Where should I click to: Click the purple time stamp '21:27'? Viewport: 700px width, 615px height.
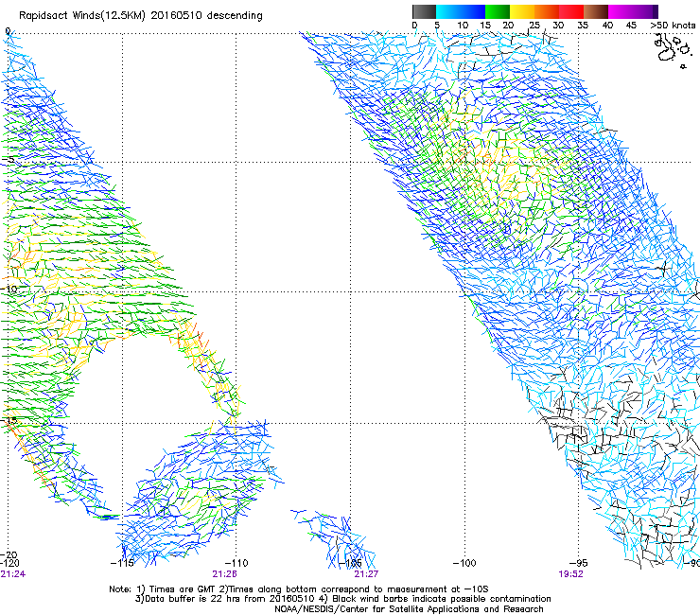(366, 574)
